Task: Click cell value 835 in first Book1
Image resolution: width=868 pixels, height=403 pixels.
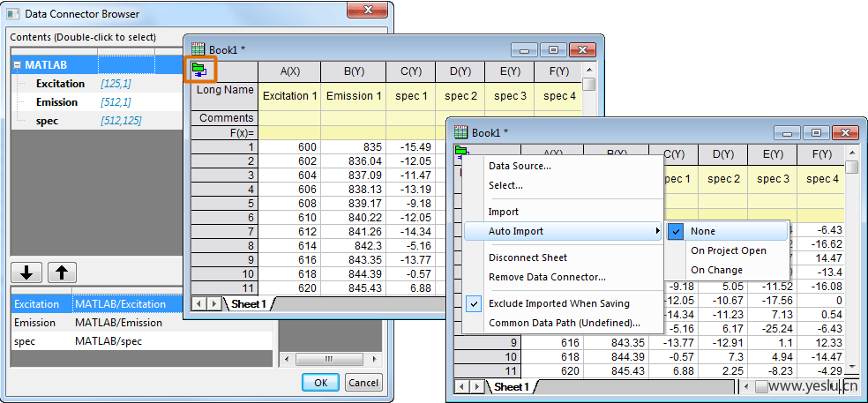Action: [x=353, y=146]
